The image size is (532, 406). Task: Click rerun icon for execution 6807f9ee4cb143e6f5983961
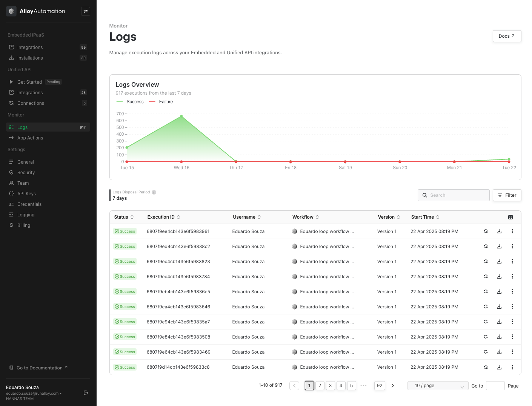click(486, 231)
